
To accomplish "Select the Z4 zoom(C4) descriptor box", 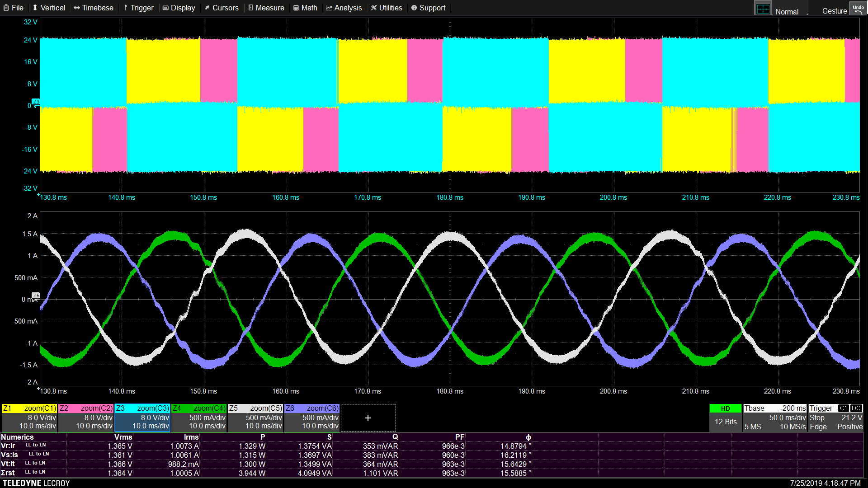I will pyautogui.click(x=199, y=418).
